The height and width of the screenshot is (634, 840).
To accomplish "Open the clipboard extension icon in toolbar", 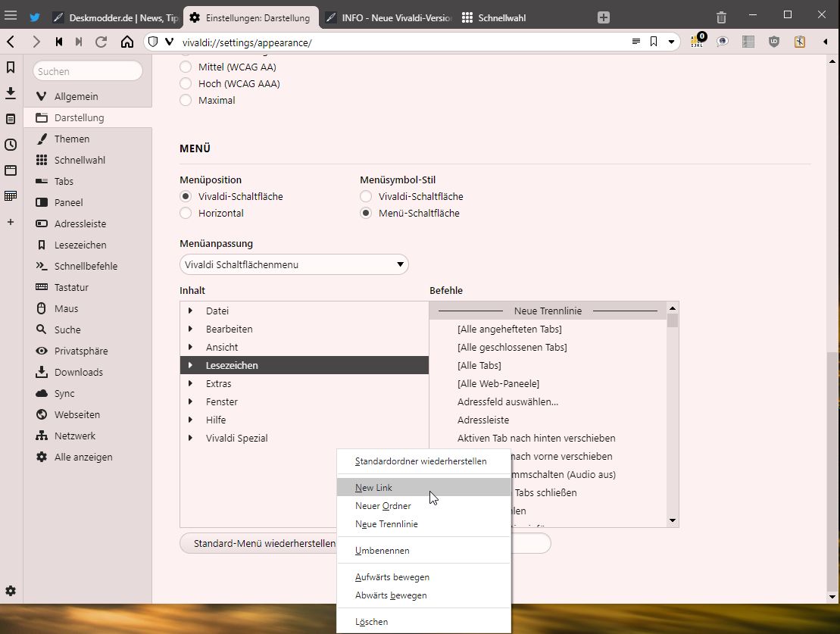I will 800,42.
